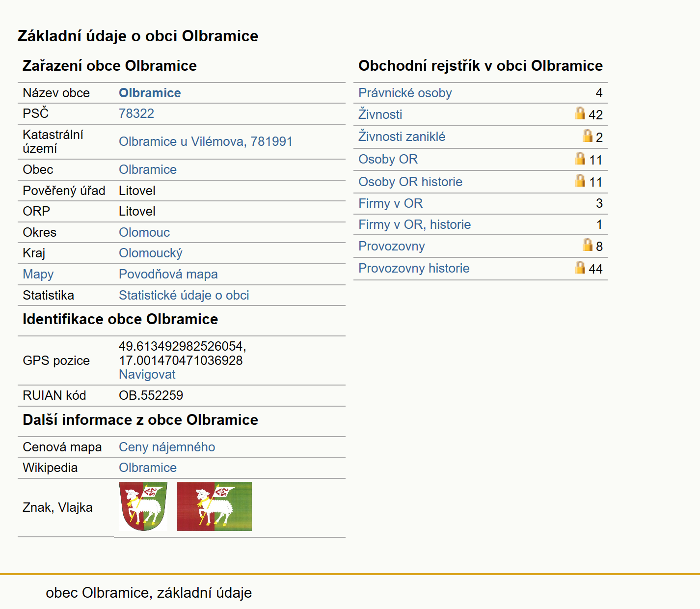Open the Povodňová mapa link
Viewport: 700px width, 609px height.
pyautogui.click(x=168, y=274)
